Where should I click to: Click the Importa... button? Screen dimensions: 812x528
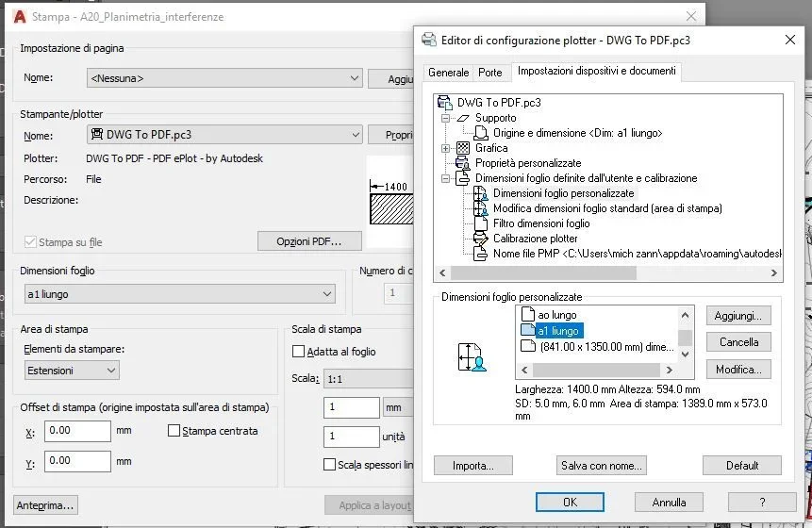473,466
